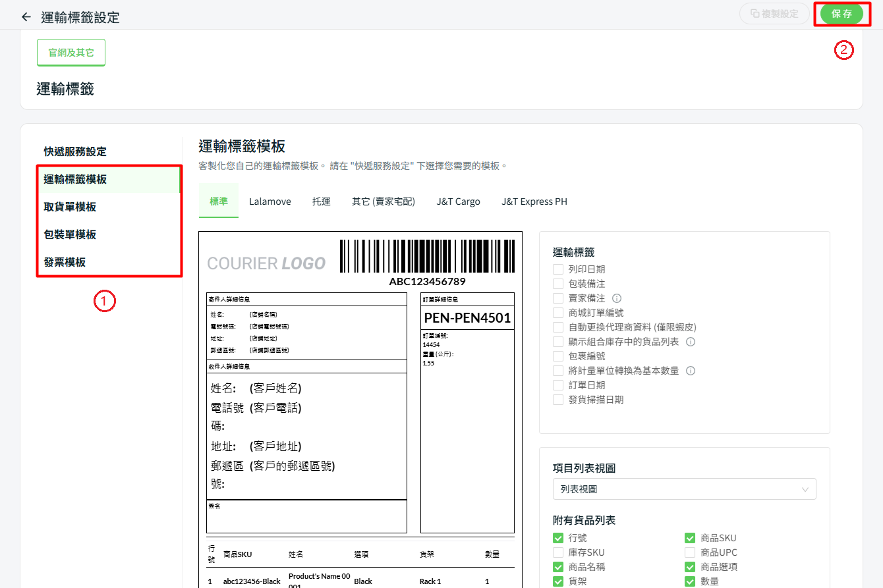Viewport: 883px width, 588px height.
Task: Click info icon beside 將計量單位轉換為基本數量
Action: [x=691, y=371]
